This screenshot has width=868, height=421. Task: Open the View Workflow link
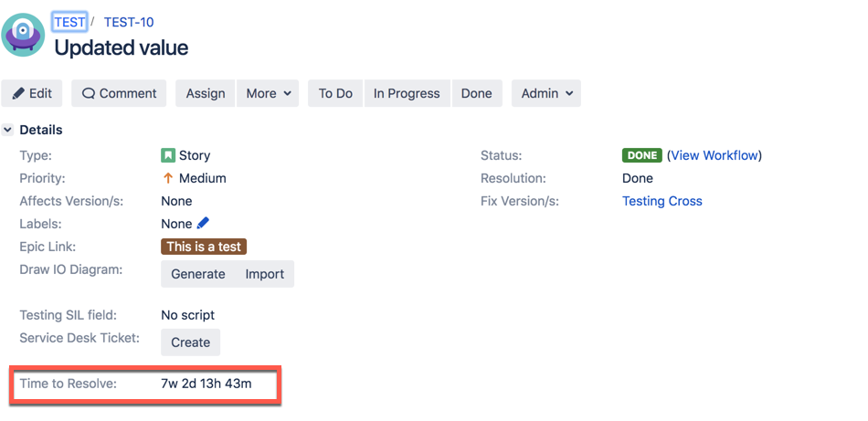(x=715, y=155)
